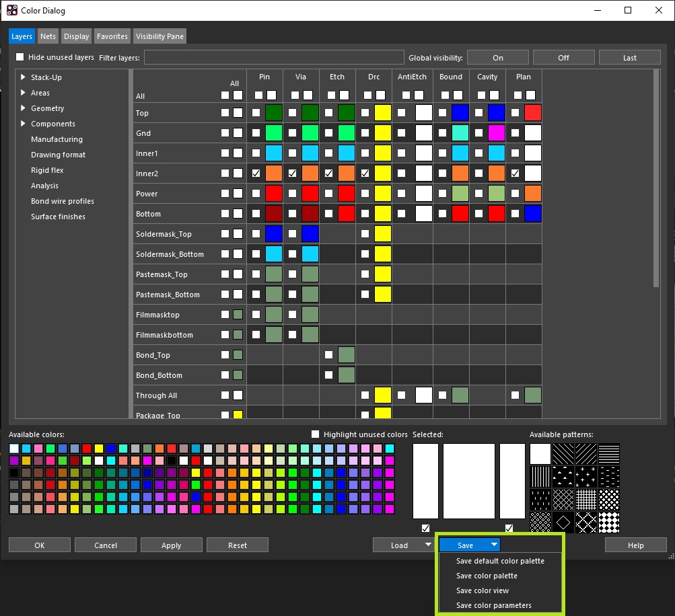This screenshot has width=675, height=616.
Task: Select the crosshatch grid pattern
Action: (x=586, y=499)
